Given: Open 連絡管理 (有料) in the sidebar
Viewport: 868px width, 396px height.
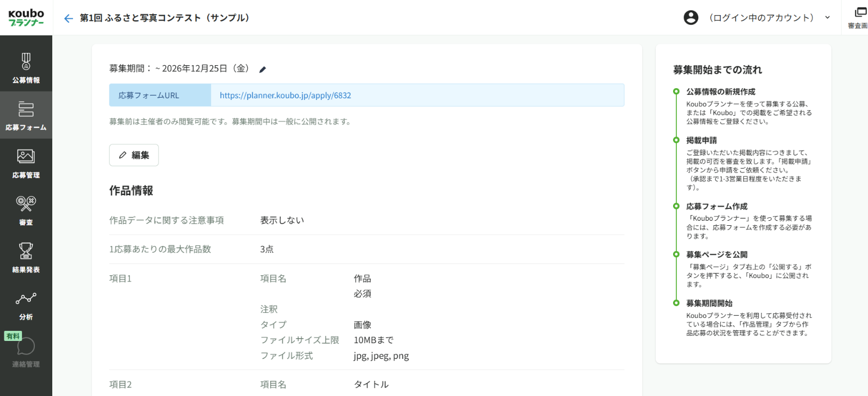Looking at the screenshot, I should tap(26, 352).
